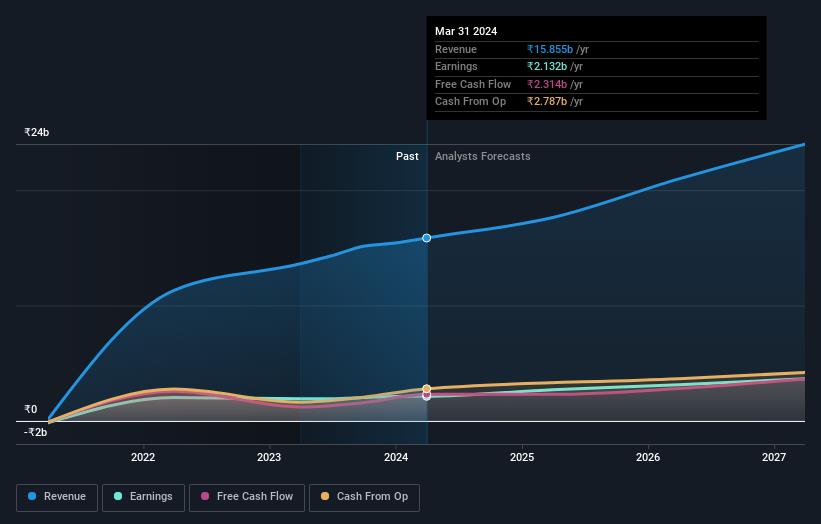Image resolution: width=821 pixels, height=524 pixels.
Task: Toggle the Free Cash Flow legend button
Action: pyautogui.click(x=247, y=497)
